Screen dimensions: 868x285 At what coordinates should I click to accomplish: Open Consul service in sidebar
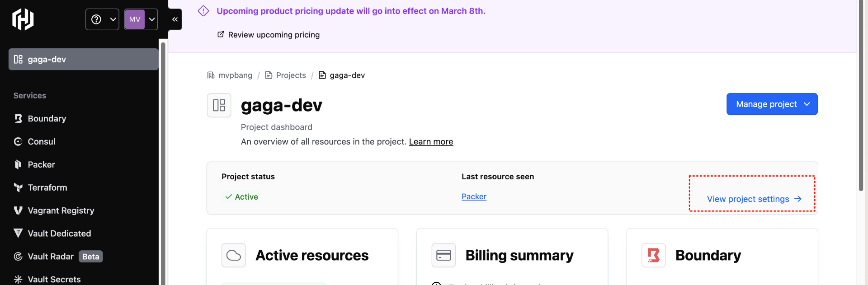41,141
